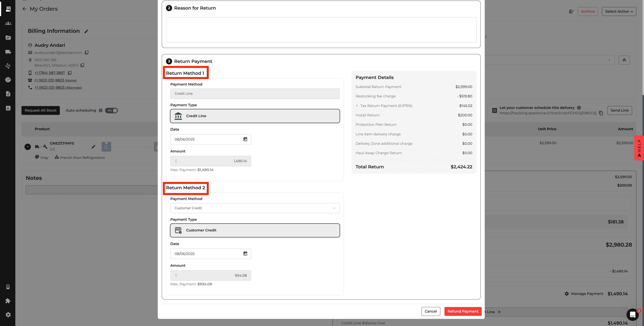Viewport: 644px width, 326px height.
Task: Click the info icon beside customer schedule text
Action: point(579,108)
